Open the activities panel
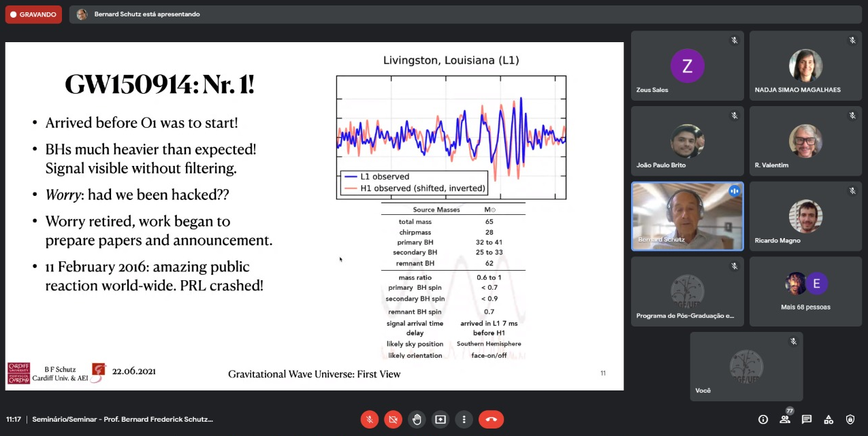 [x=829, y=420]
